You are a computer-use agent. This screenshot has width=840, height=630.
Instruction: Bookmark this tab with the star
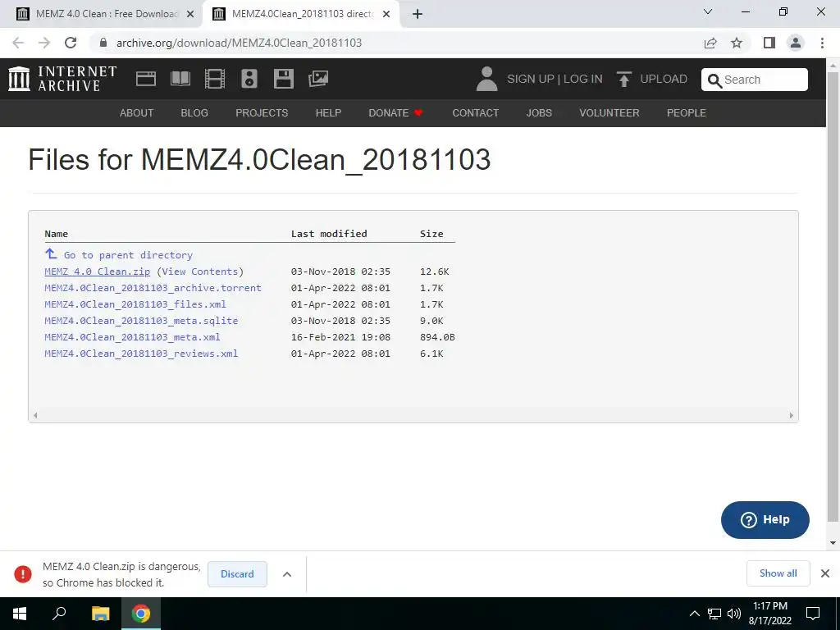point(737,43)
